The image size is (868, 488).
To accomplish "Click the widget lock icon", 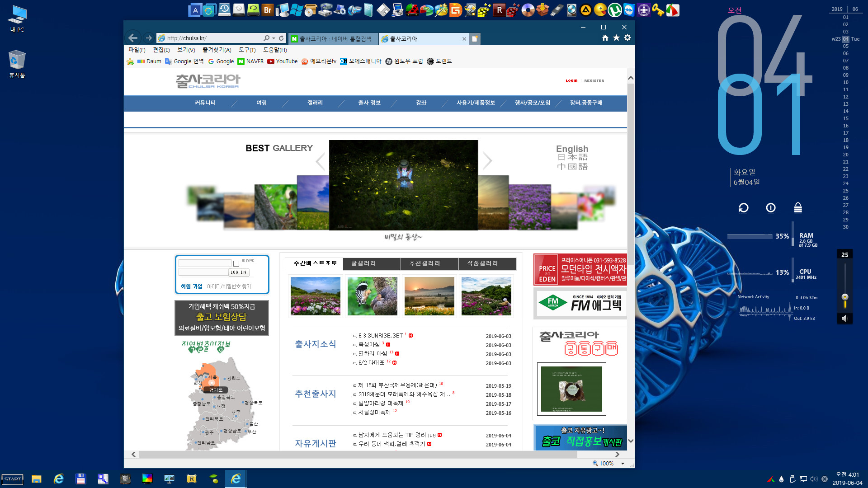I will tap(798, 208).
